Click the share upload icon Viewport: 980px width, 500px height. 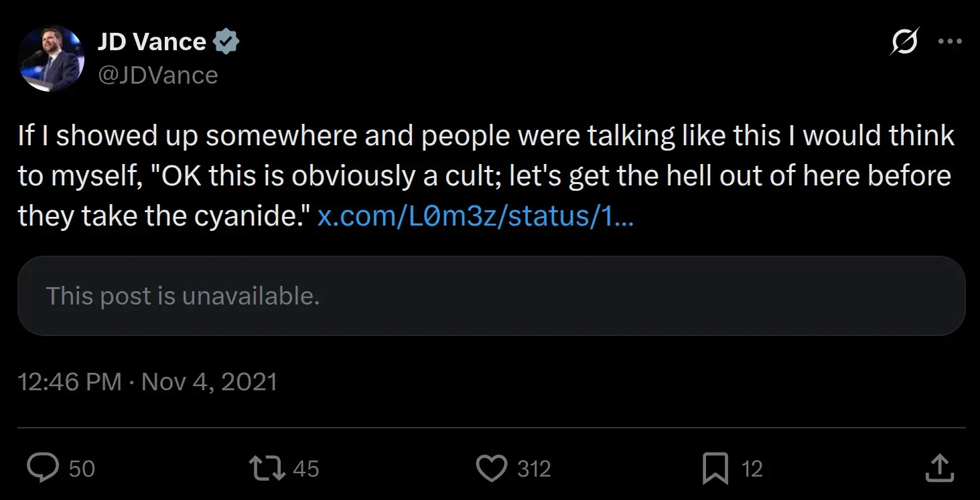click(x=939, y=468)
